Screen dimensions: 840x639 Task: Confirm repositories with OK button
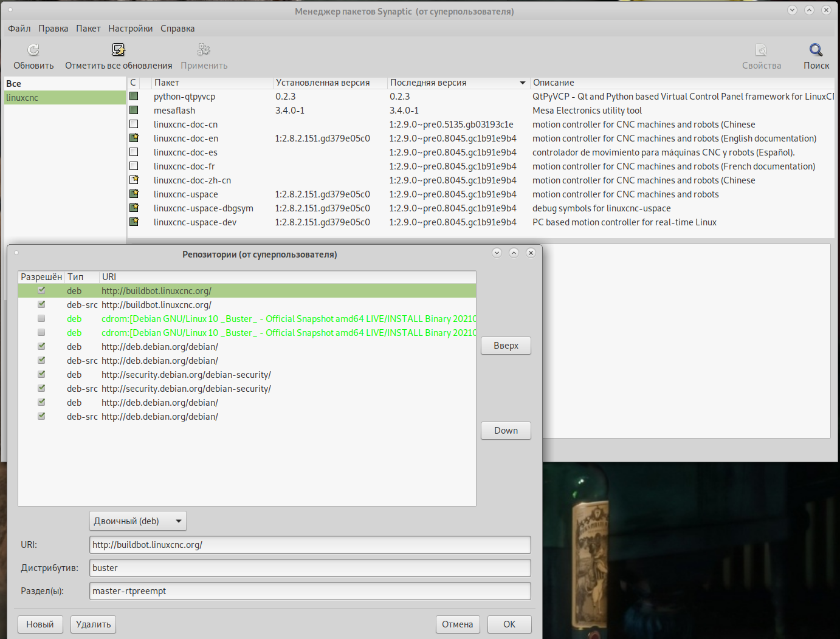(509, 624)
